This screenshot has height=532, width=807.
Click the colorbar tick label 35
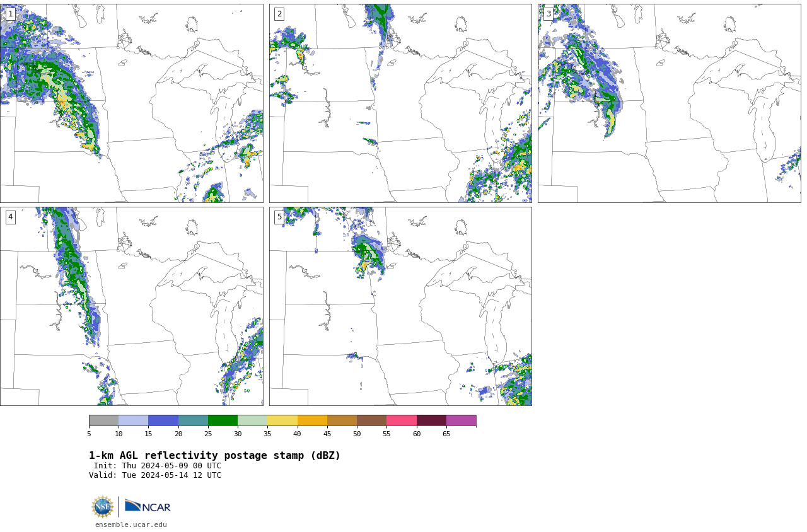pyautogui.click(x=267, y=434)
